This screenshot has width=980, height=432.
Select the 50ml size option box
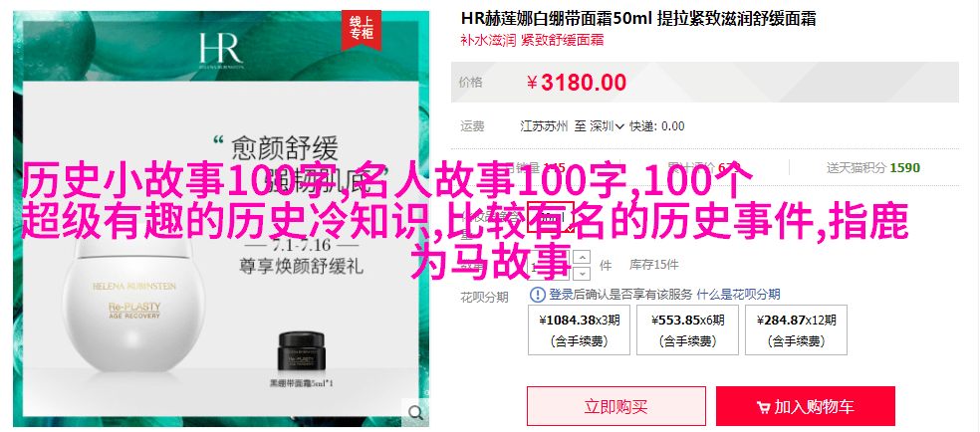coord(551,217)
